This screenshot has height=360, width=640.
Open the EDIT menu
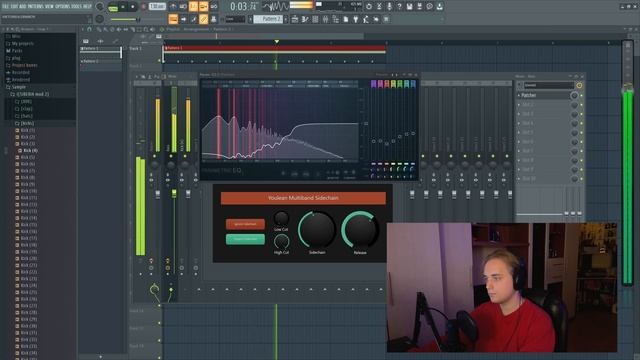14,7
